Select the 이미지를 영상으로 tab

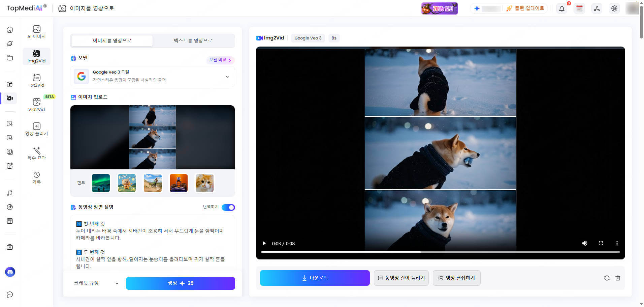point(112,40)
